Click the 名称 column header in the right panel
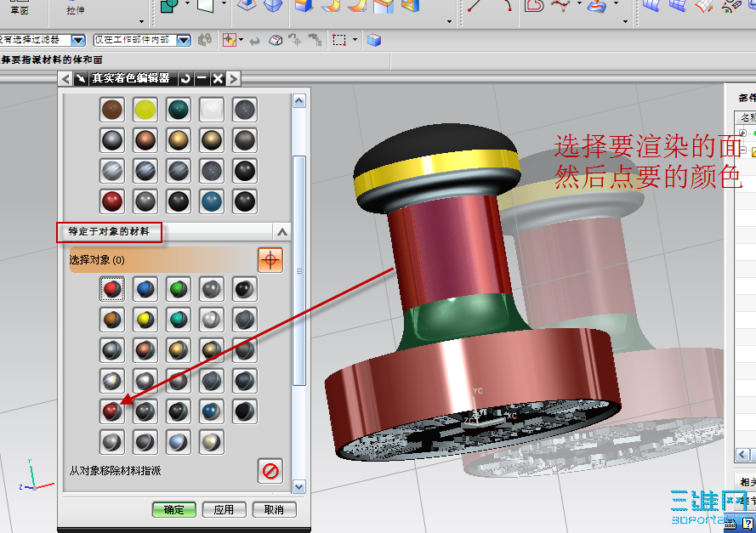 [x=747, y=117]
